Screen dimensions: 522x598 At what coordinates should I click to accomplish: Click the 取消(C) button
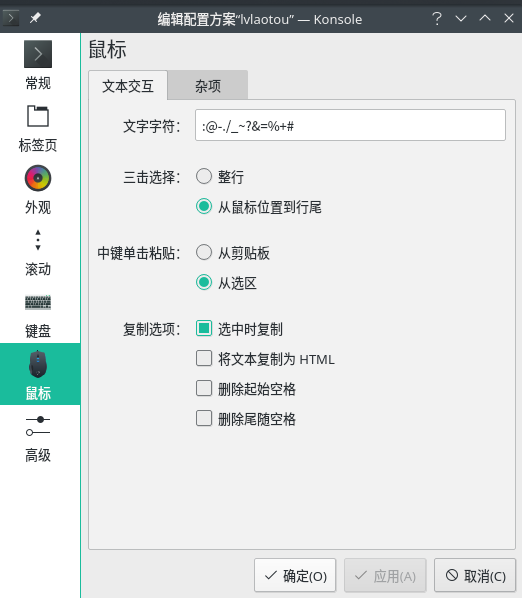pos(475,575)
